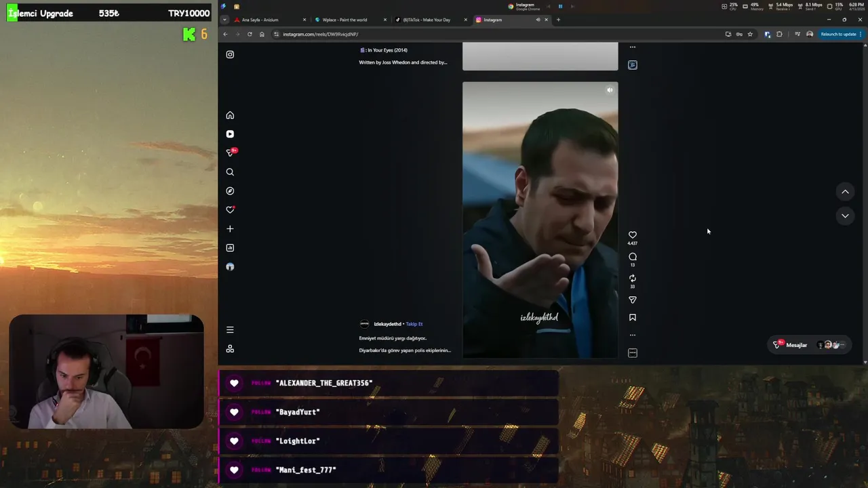Switch to TikTok - Make Your Day tab

pos(431,20)
